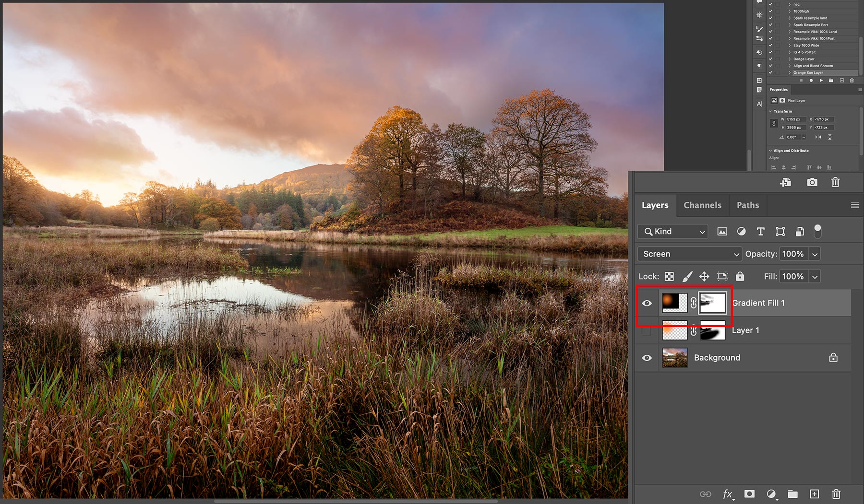
Task: Filter layers by type layers icon
Action: [x=761, y=232]
